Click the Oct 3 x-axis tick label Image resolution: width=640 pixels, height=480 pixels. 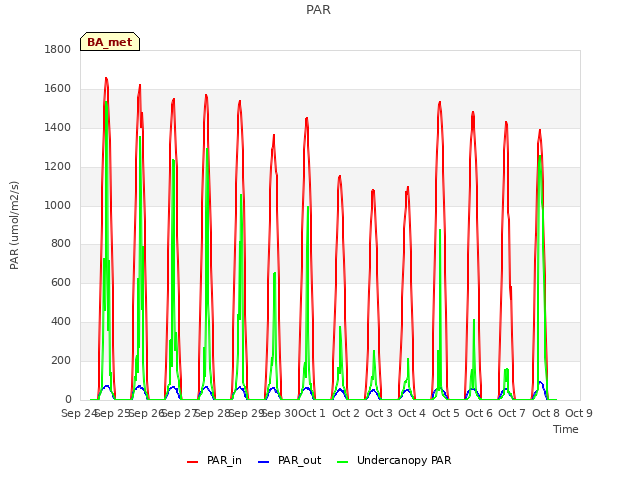click(x=379, y=413)
